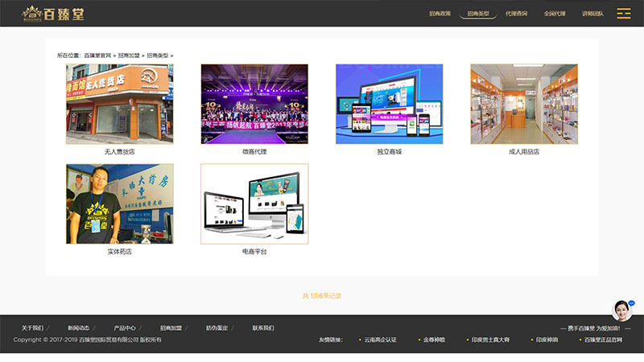This screenshot has width=644, height=362.
Task: Go to 全国代理 nav item
Action: 555,14
